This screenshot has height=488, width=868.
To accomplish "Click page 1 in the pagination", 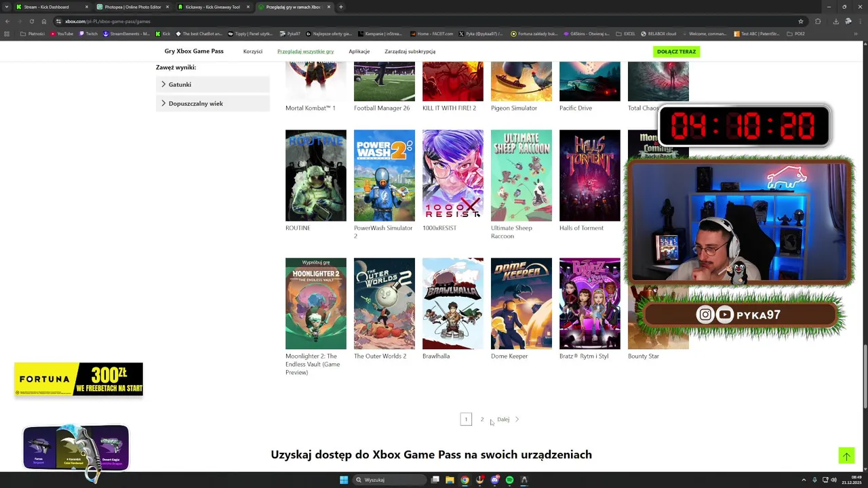I will [x=466, y=420].
